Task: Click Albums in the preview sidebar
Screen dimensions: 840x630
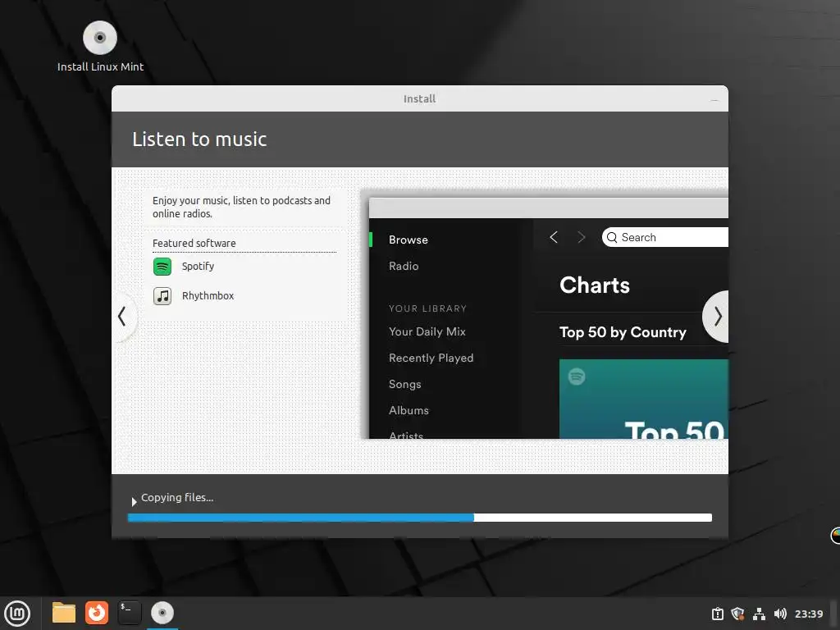Action: 409,410
